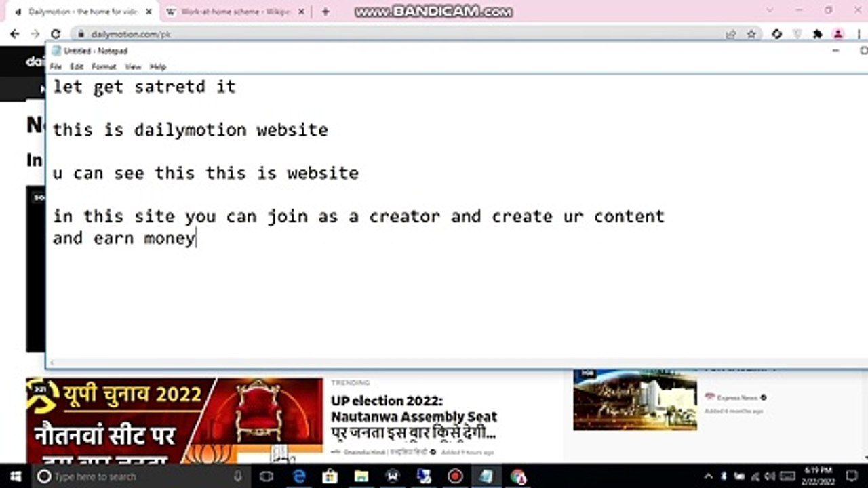
Task: Open Microsoft Edge from the taskbar
Action: [x=299, y=476]
